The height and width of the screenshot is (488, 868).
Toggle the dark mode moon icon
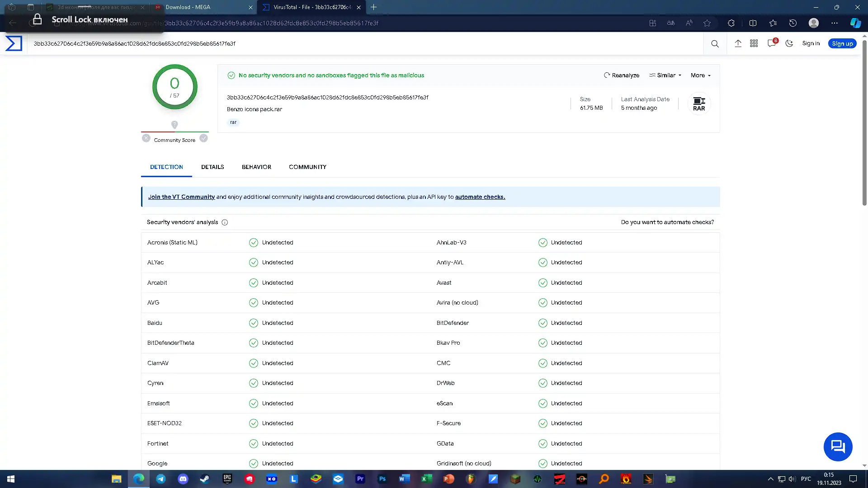[x=789, y=43]
